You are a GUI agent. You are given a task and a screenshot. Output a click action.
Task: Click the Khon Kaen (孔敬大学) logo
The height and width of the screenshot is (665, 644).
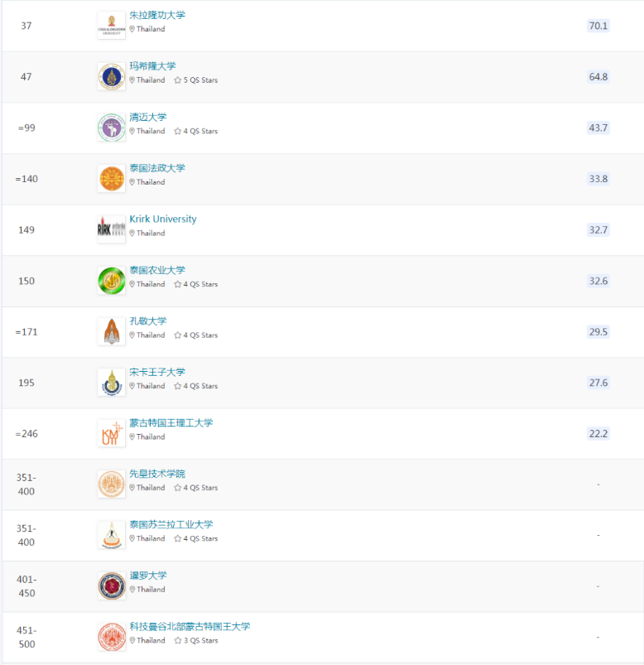(x=111, y=332)
